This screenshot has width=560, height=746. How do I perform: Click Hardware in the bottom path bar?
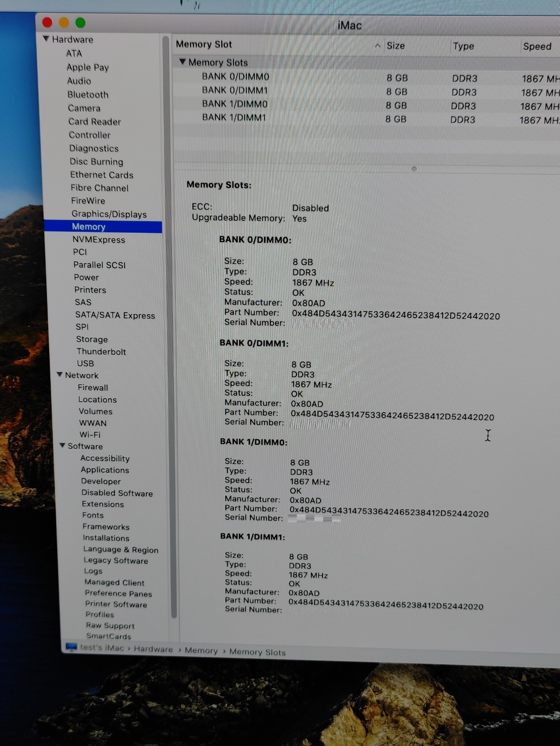point(153,649)
